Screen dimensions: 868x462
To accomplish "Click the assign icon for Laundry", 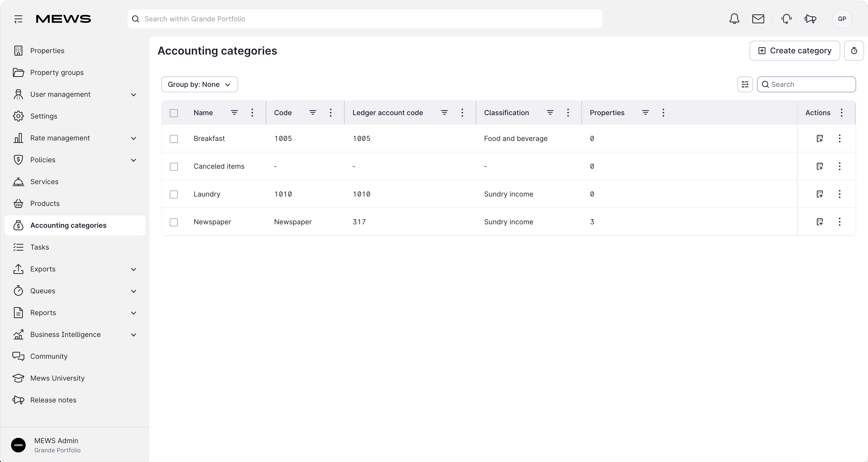I will click(x=820, y=194).
